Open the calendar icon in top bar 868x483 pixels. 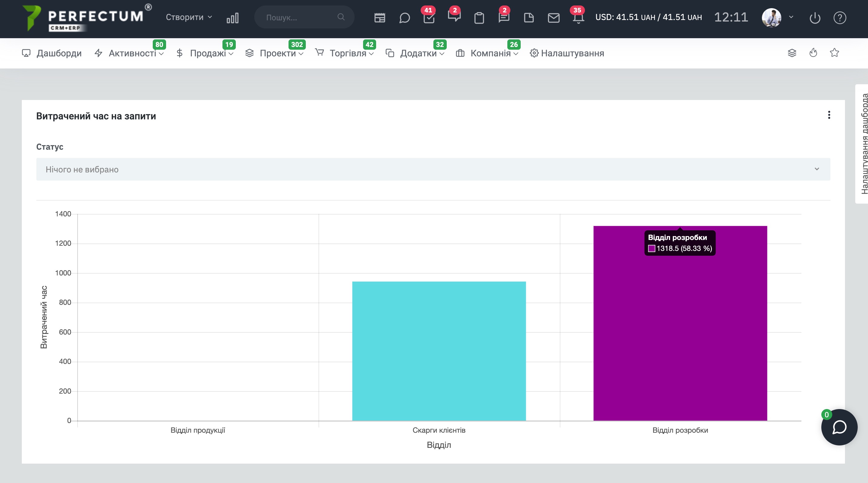pos(379,18)
